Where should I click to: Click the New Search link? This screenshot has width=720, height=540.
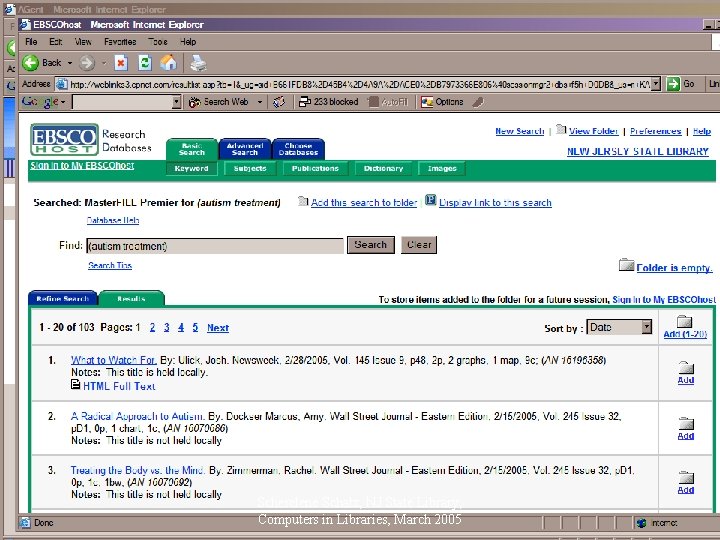(519, 131)
